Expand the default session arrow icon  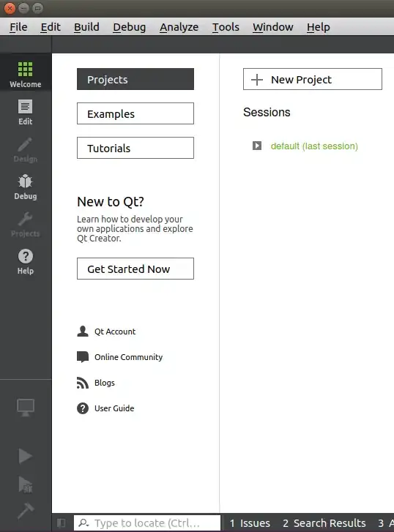point(257,146)
